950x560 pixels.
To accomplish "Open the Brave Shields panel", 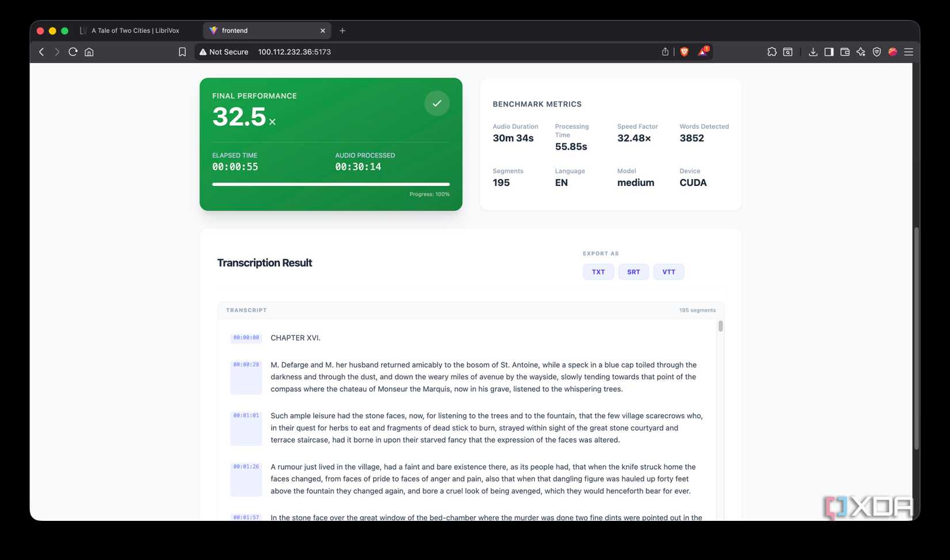I will (x=684, y=52).
